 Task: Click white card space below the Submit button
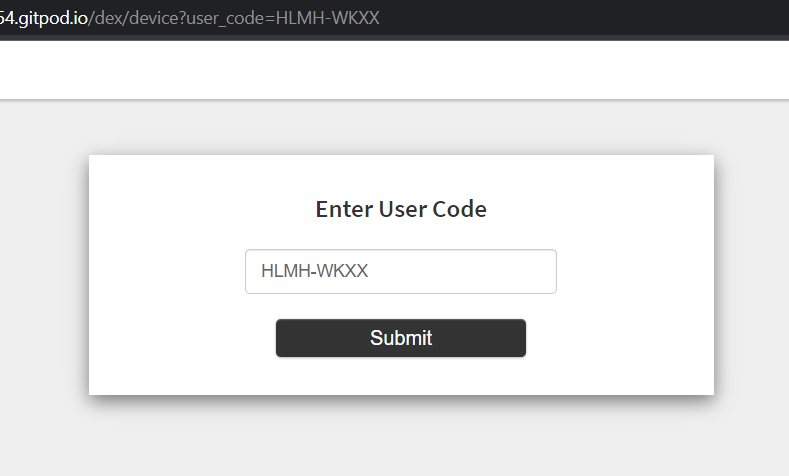coord(400,376)
